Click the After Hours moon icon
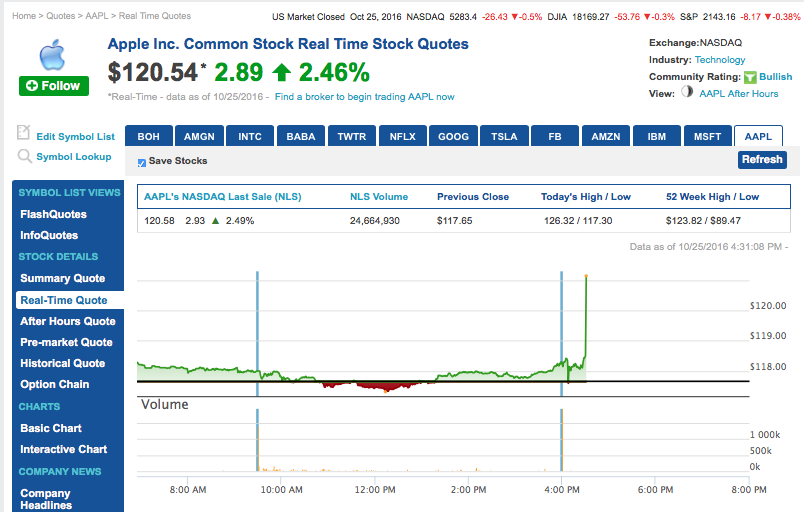 coord(687,92)
